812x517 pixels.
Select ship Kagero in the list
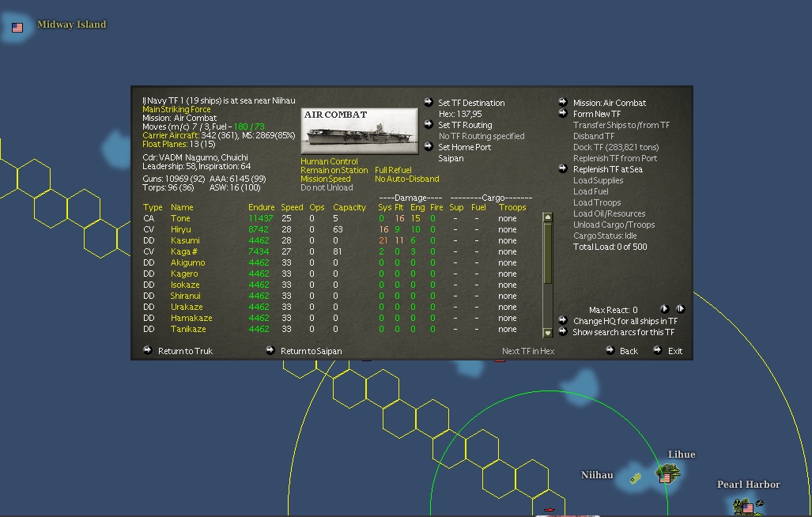[184, 274]
